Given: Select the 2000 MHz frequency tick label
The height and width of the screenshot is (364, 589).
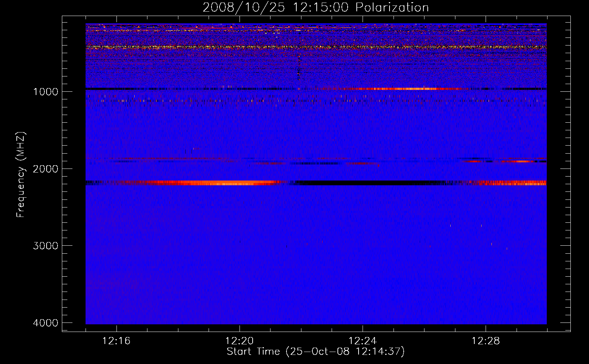Looking at the screenshot, I should pyautogui.click(x=46, y=169).
